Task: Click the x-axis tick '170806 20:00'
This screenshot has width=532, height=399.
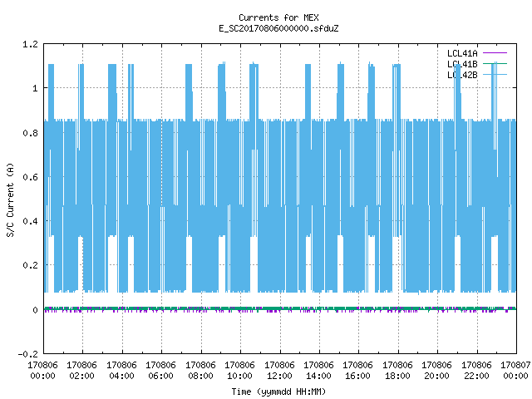Action: 436,371
